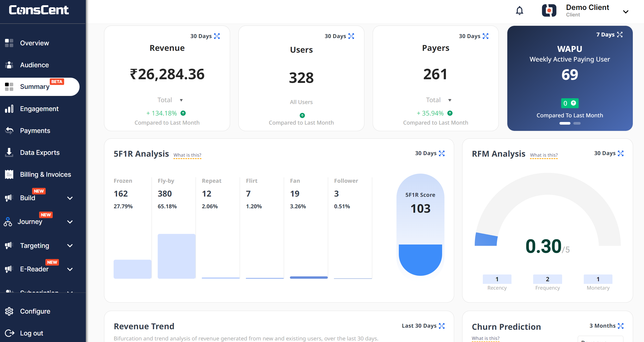Click the Monetary score box
Screen dimensions: 644x342
click(x=598, y=279)
